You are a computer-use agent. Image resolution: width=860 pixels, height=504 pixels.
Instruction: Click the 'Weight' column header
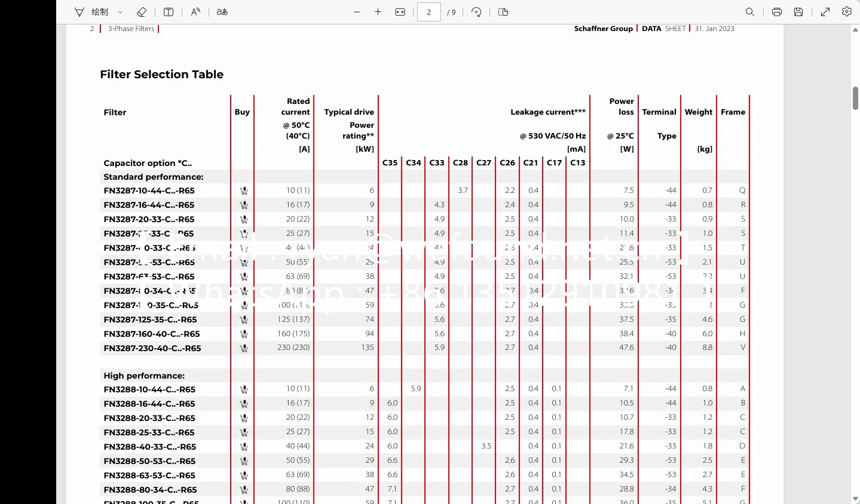(699, 112)
